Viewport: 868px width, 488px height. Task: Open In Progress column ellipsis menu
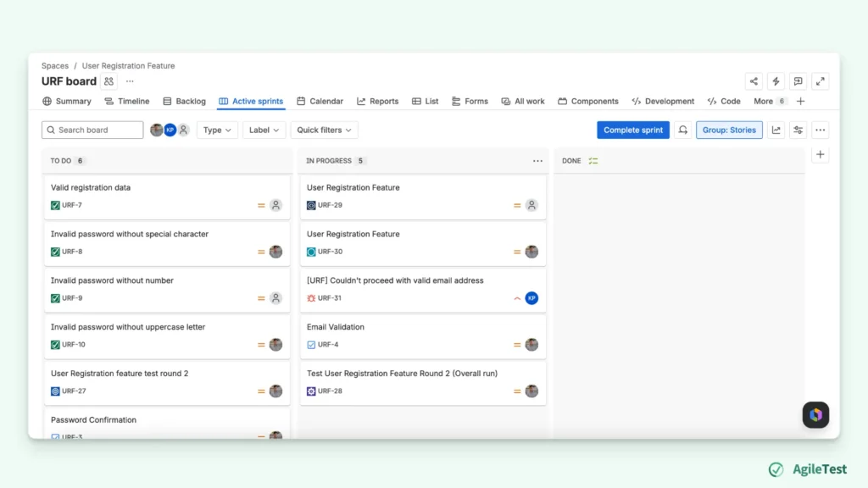tap(537, 161)
